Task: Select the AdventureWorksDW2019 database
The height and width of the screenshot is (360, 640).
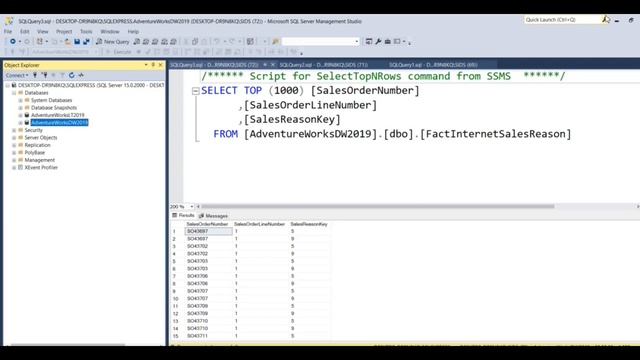Action: click(59, 123)
